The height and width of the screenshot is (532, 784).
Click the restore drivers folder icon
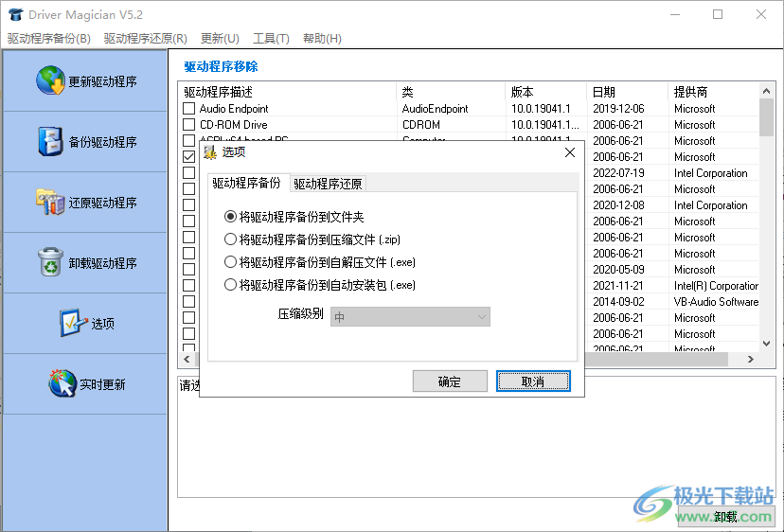[50, 202]
